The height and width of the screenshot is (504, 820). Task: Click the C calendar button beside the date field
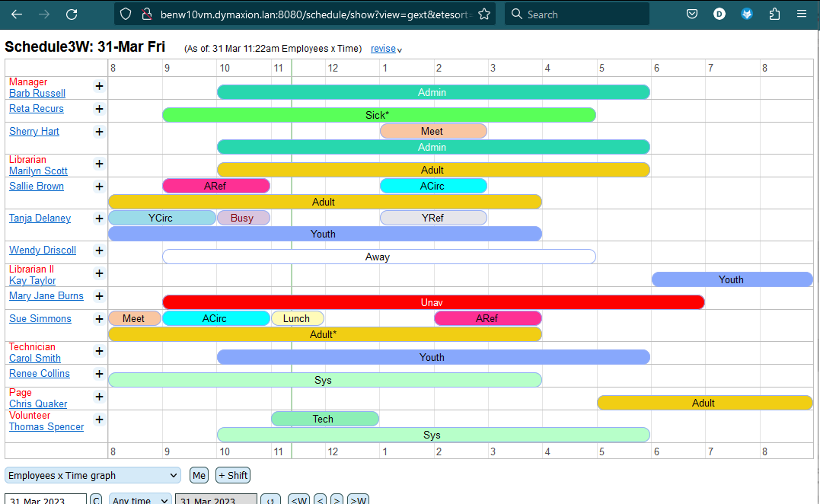coord(96,499)
